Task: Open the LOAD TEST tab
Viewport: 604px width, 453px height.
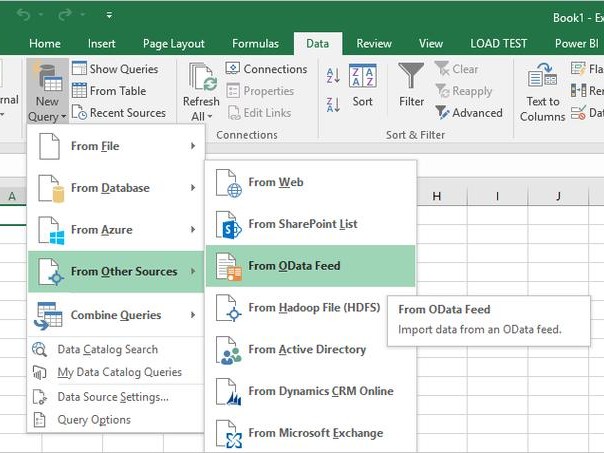Action: pos(498,44)
